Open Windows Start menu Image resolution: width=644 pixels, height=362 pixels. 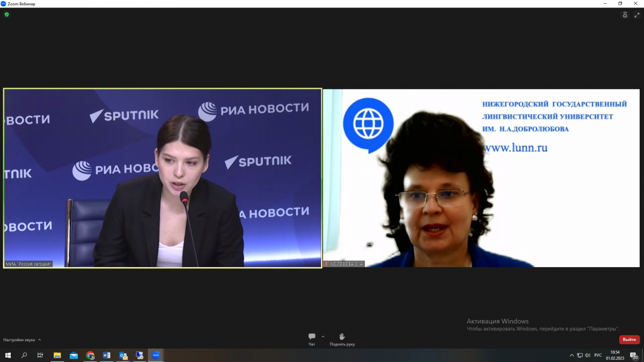click(8, 355)
